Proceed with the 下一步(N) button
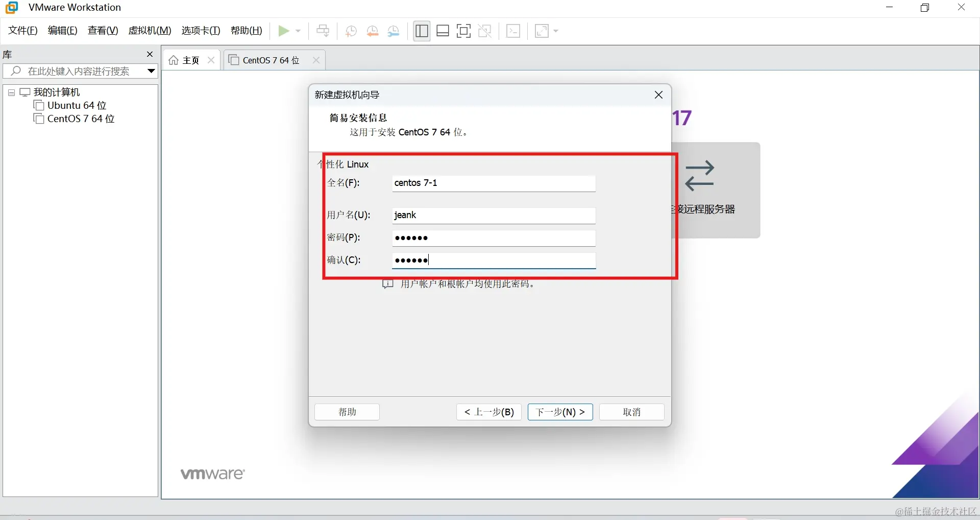The height and width of the screenshot is (520, 980). pos(560,412)
